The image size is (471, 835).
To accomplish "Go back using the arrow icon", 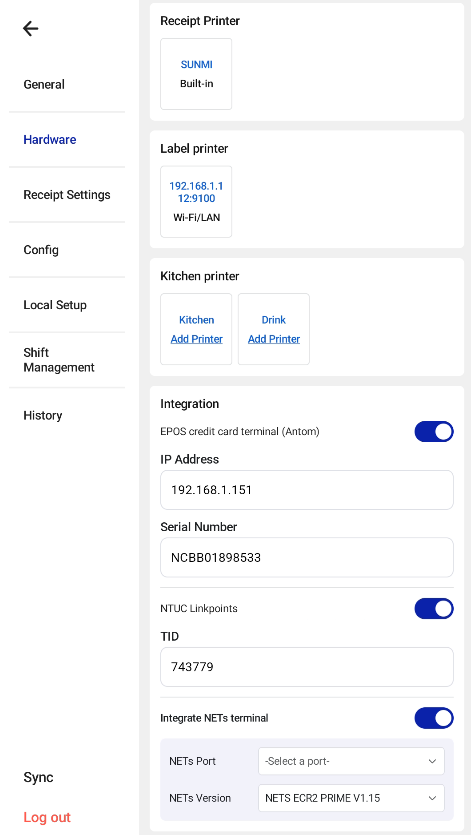I will [x=31, y=28].
